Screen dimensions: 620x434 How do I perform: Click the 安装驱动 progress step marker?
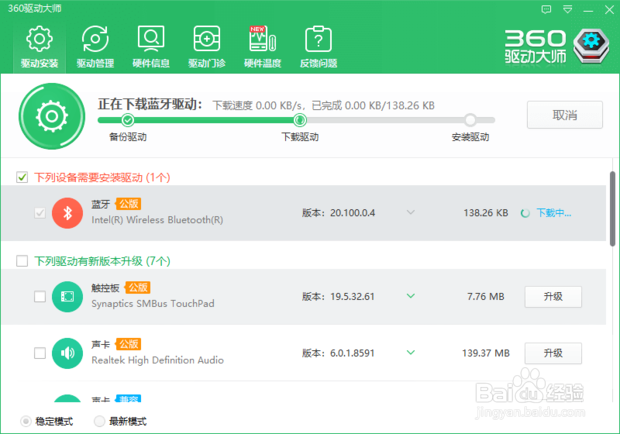(470, 119)
